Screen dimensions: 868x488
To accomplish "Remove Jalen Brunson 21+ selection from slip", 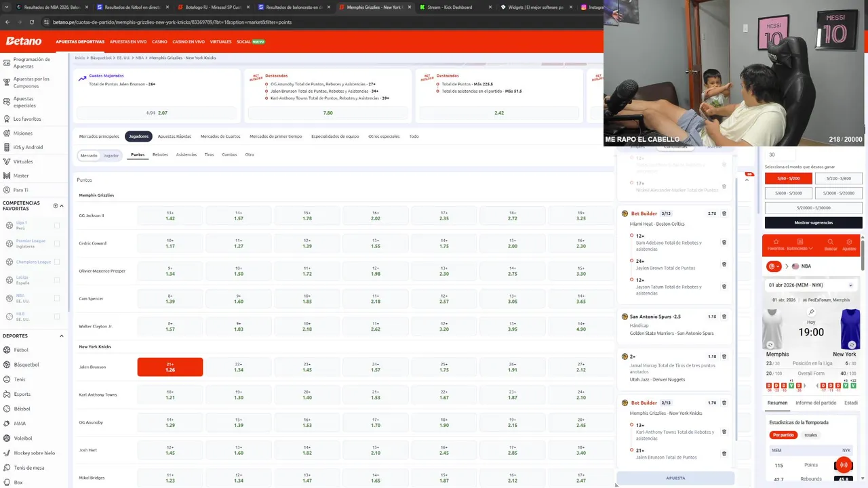I will 724,453.
